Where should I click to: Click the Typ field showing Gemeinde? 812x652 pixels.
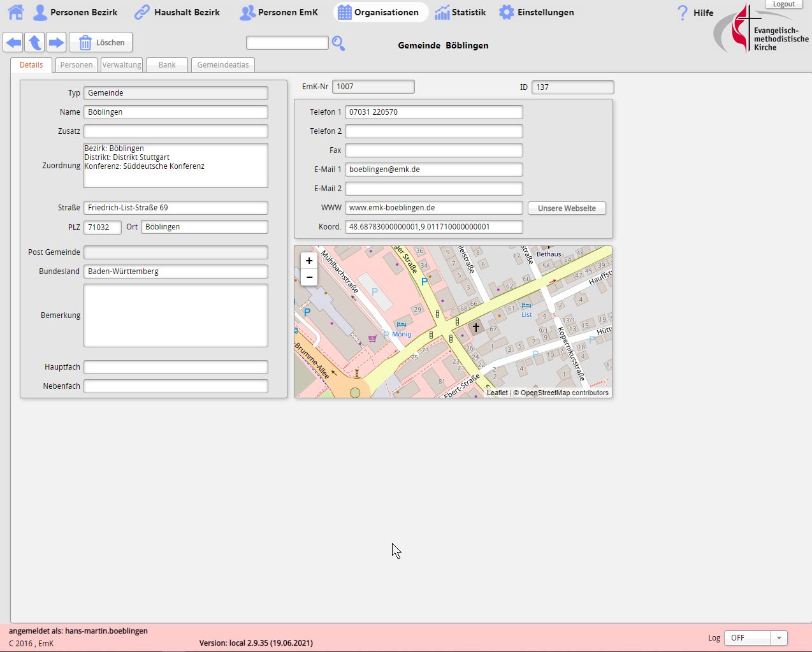[176, 93]
